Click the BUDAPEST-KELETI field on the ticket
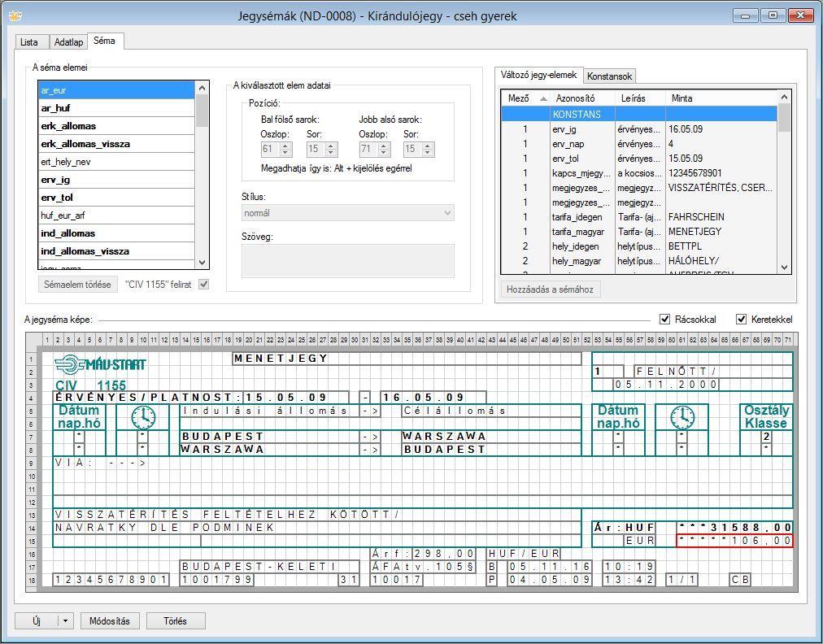Screen dimensions: 823x644 pyautogui.click(x=270, y=566)
